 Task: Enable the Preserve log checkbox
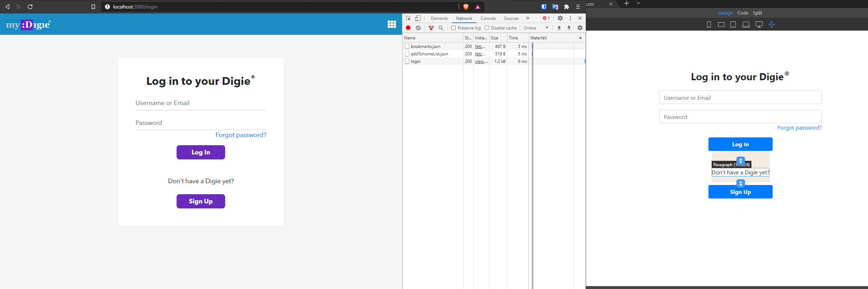(454, 28)
